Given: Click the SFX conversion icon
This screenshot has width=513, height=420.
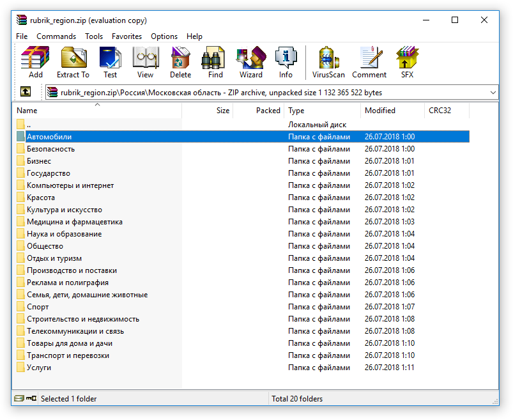Looking at the screenshot, I should click(x=407, y=63).
